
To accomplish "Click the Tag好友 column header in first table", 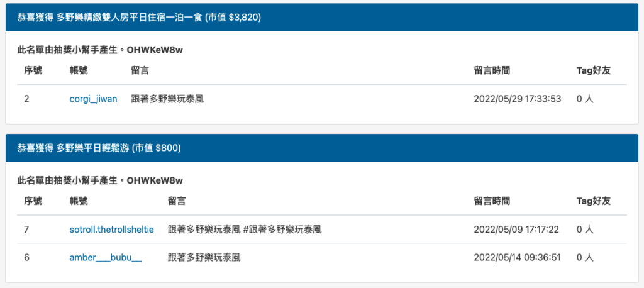I will pos(594,70).
